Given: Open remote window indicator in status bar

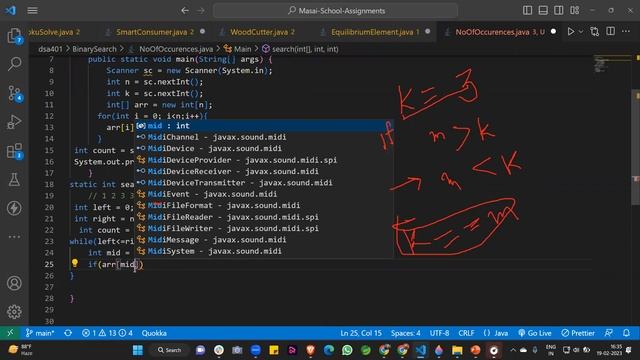Looking at the screenshot, I should coord(10,333).
